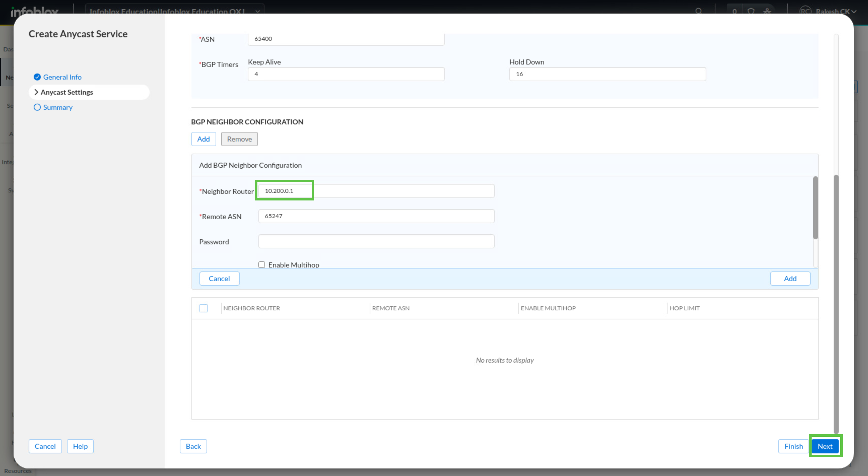Click the Finish button
This screenshot has width=868, height=476.
tap(793, 446)
